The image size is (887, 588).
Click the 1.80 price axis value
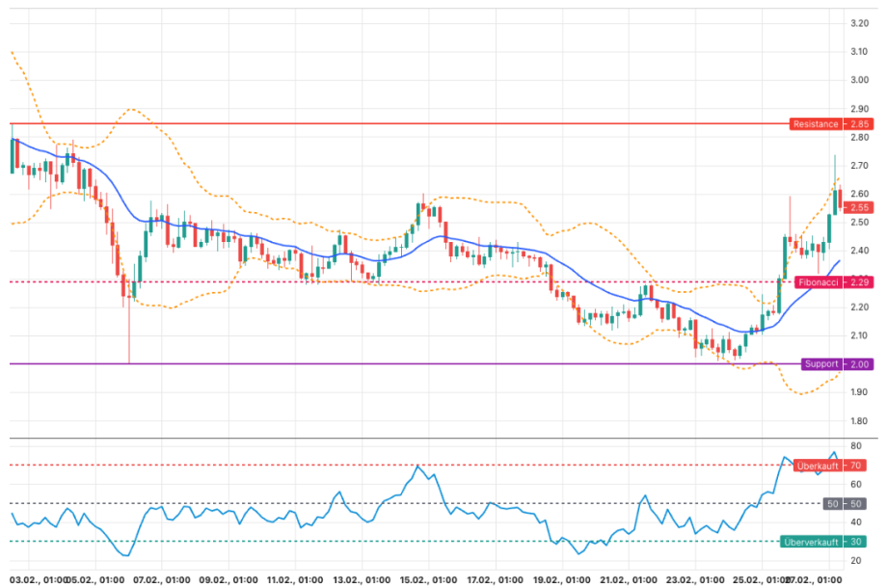[x=859, y=421]
